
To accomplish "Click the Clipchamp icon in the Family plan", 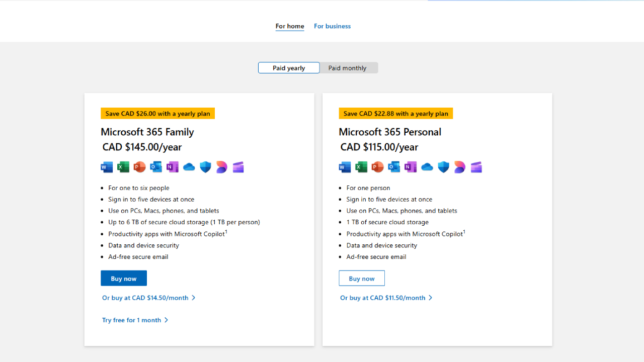I will pos(238,167).
